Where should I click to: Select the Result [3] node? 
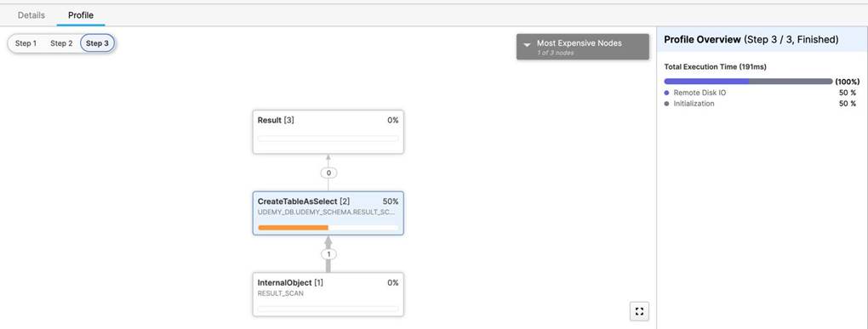coord(328,132)
